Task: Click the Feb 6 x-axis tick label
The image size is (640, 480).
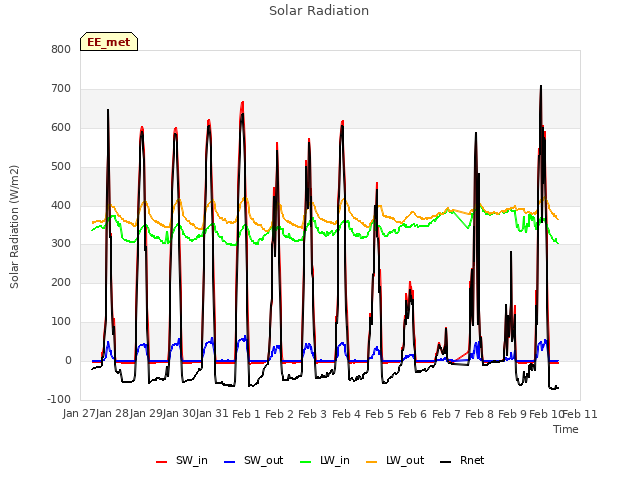Action: pos(413,414)
